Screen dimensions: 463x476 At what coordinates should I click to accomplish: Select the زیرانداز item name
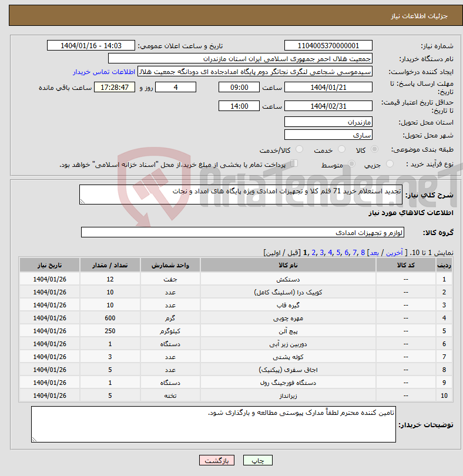(288, 396)
